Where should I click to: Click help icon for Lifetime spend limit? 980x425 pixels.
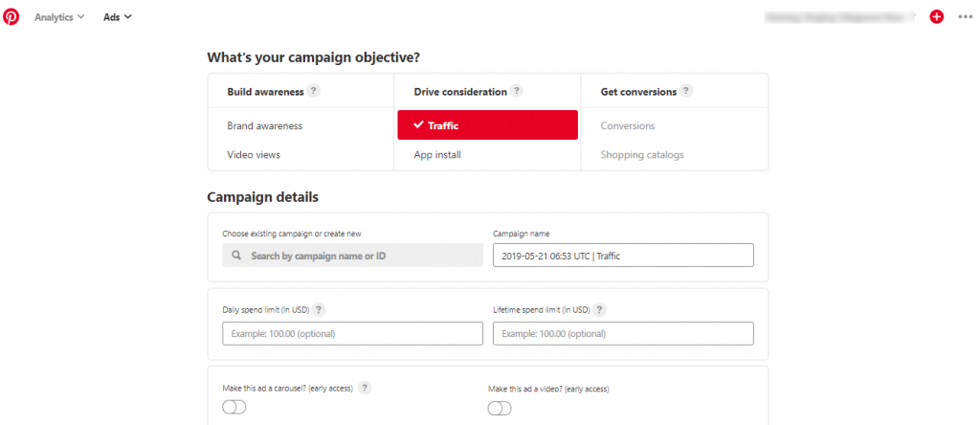pos(599,309)
